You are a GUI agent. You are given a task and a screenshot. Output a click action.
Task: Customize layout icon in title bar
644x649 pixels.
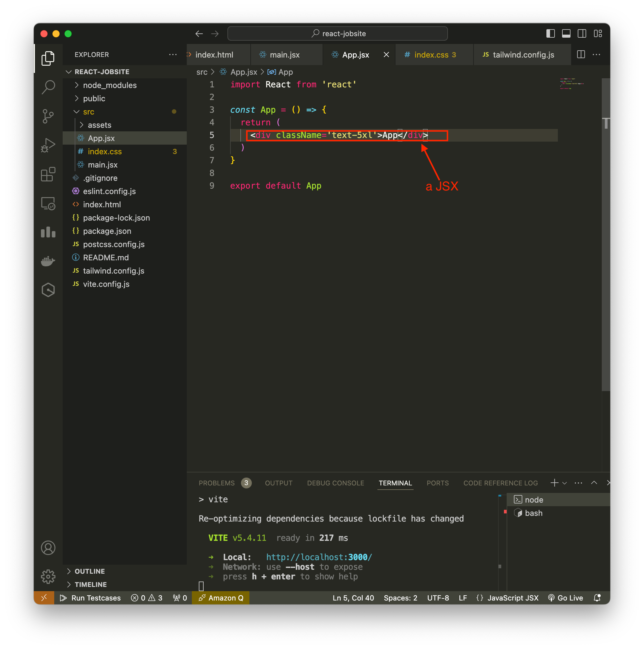[x=598, y=33]
